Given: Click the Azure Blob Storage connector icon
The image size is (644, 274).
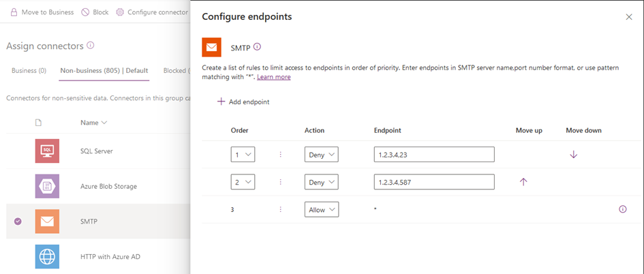Looking at the screenshot, I should [x=47, y=186].
